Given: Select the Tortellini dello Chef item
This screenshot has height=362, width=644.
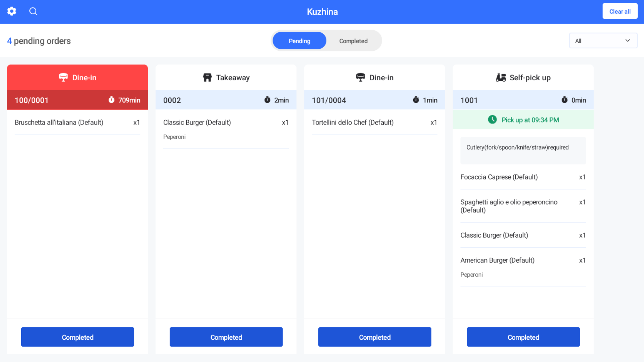Looking at the screenshot, I should [x=374, y=122].
